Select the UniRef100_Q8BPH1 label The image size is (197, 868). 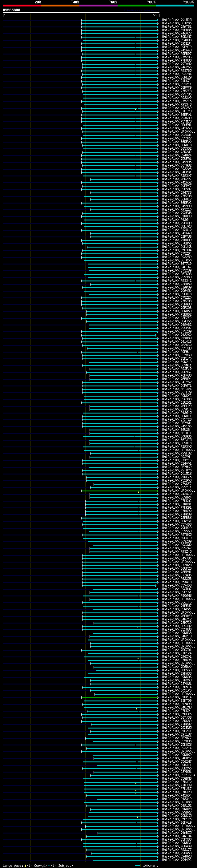point(177,572)
